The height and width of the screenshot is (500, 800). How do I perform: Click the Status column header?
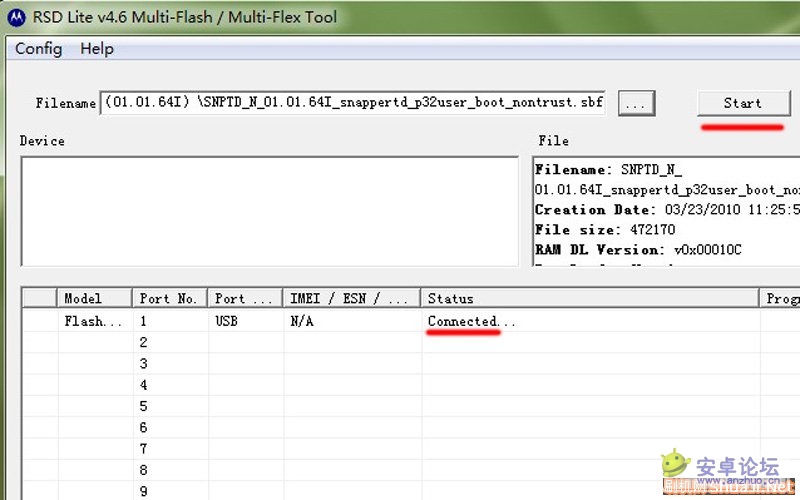click(590, 298)
